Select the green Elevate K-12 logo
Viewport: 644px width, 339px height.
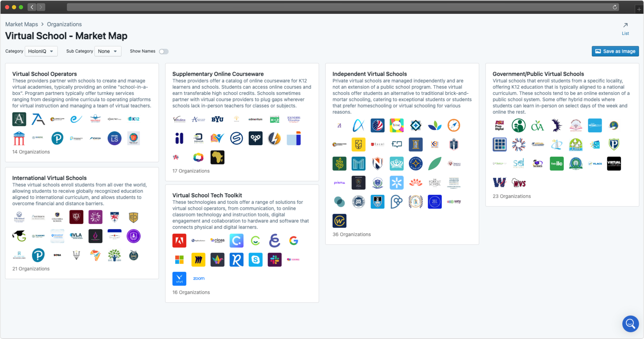[x=275, y=119]
